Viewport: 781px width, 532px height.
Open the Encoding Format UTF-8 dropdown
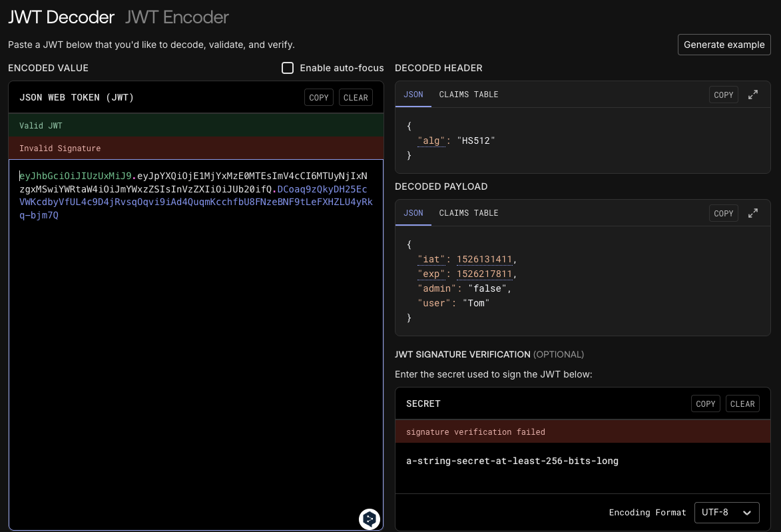(x=726, y=513)
